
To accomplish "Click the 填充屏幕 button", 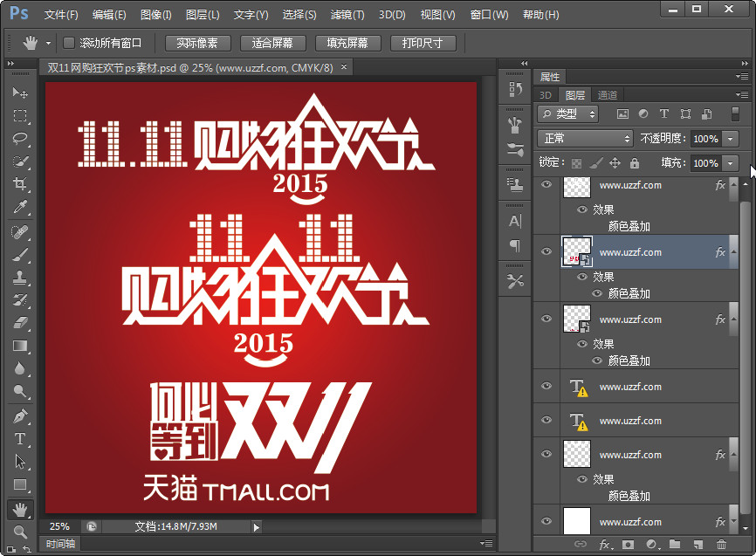I will click(347, 43).
